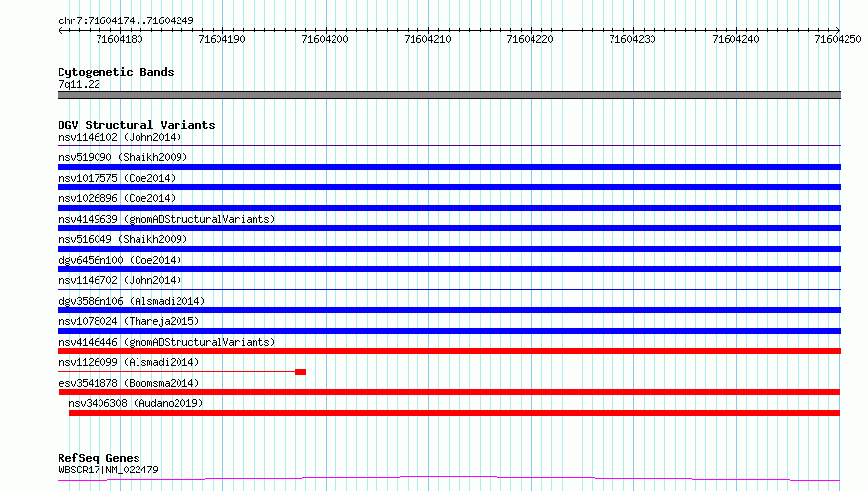The width and height of the screenshot is (868, 491).
Task: Open variant nsv1078024 (Thareja2015) label
Action: point(129,321)
